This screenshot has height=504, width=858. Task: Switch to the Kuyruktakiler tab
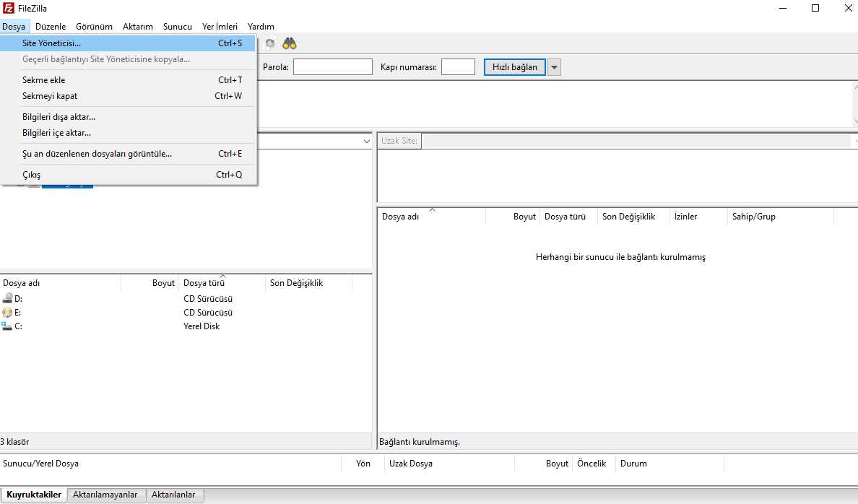click(x=34, y=495)
